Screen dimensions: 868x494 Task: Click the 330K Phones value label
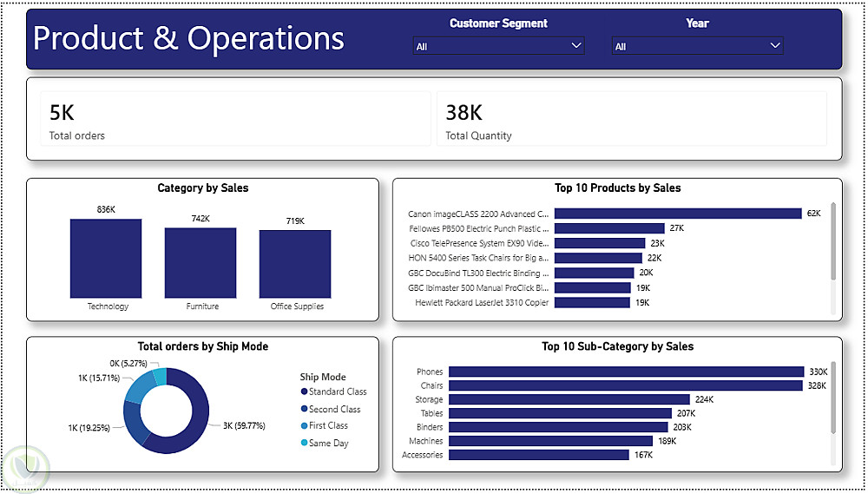pyautogui.click(x=818, y=372)
